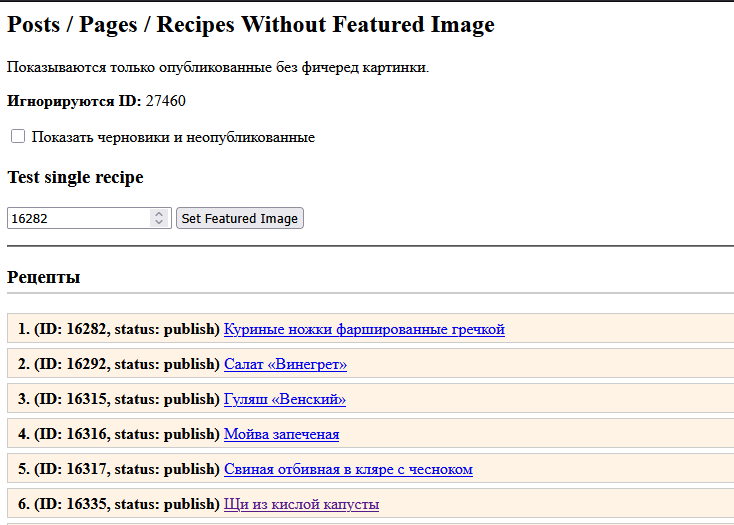Open the Мойва запеченая recipe

click(x=281, y=434)
